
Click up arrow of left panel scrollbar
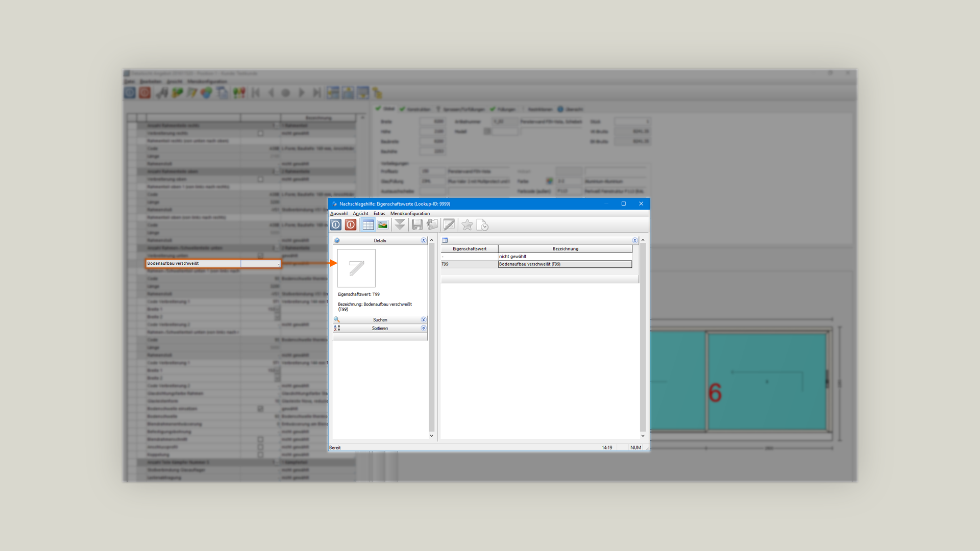431,240
